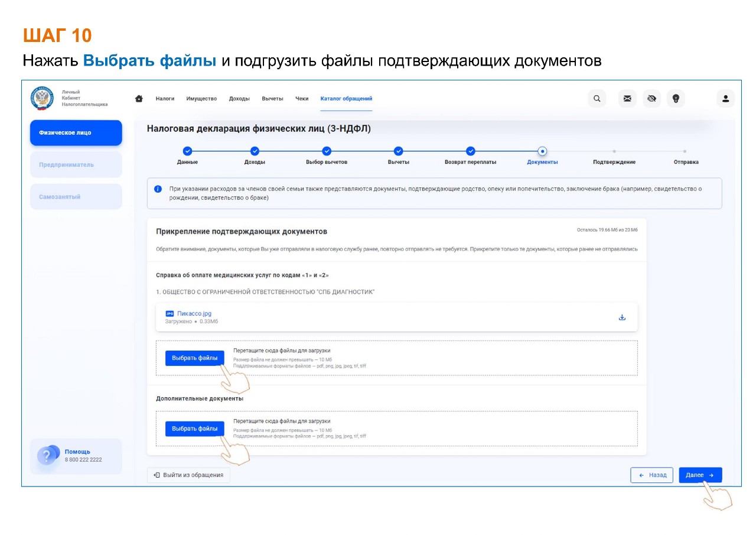The width and height of the screenshot is (756, 535).
Task: Open the user profile icon
Action: pos(725,99)
